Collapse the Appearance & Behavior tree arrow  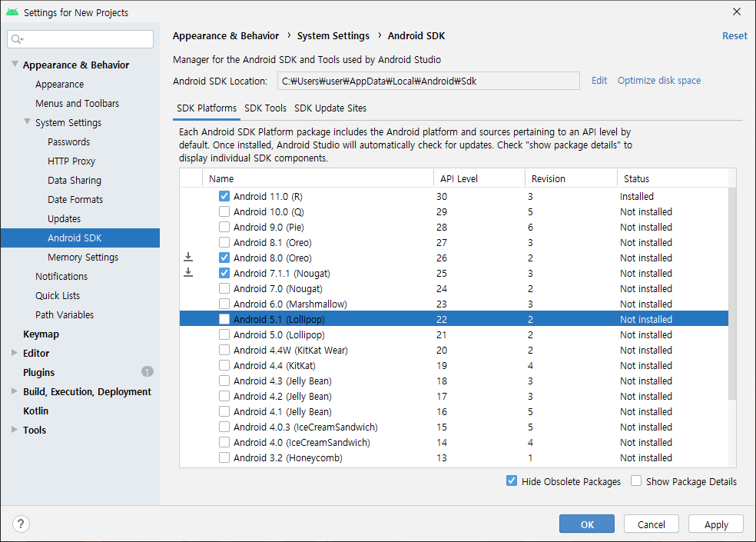15,64
